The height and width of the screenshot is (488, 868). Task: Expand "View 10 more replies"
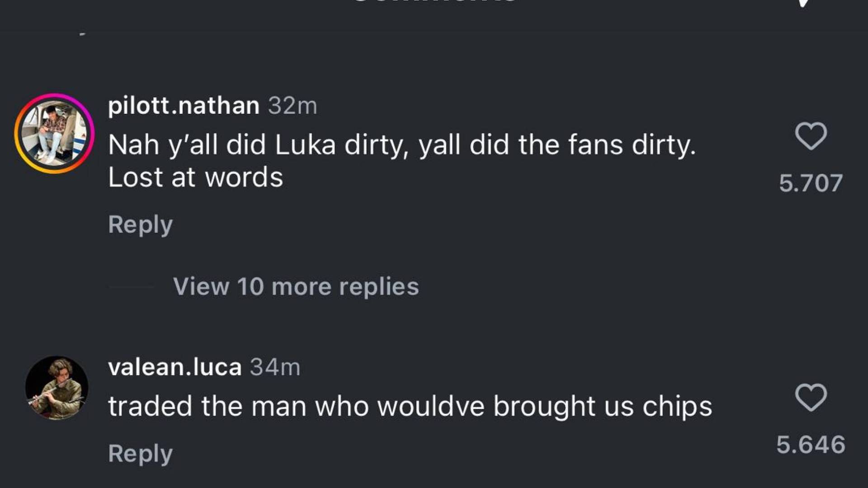coord(296,286)
